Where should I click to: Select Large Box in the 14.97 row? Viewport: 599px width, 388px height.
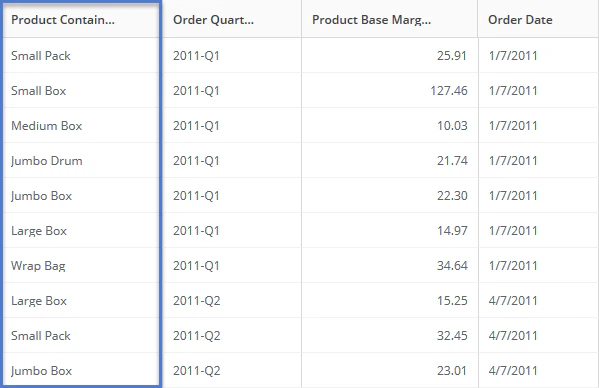[x=39, y=231]
